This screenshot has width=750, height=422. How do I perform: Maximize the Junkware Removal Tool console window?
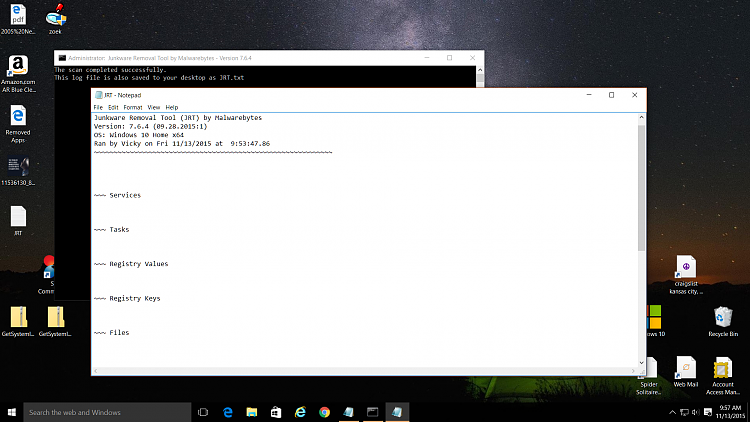coord(450,58)
